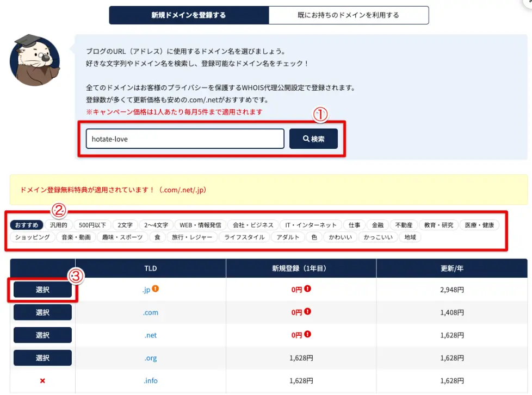Click 選択 for the .org domain
Image resolution: width=532 pixels, height=395 pixels.
coord(42,358)
